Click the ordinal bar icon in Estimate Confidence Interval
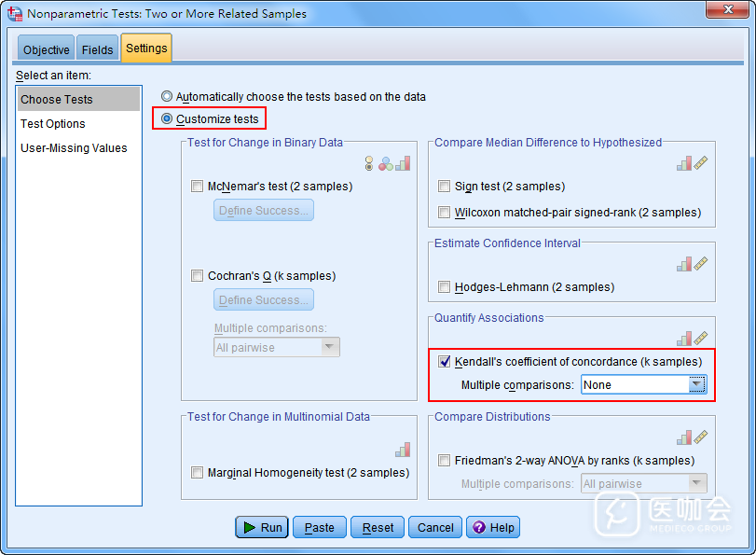 [x=684, y=264]
